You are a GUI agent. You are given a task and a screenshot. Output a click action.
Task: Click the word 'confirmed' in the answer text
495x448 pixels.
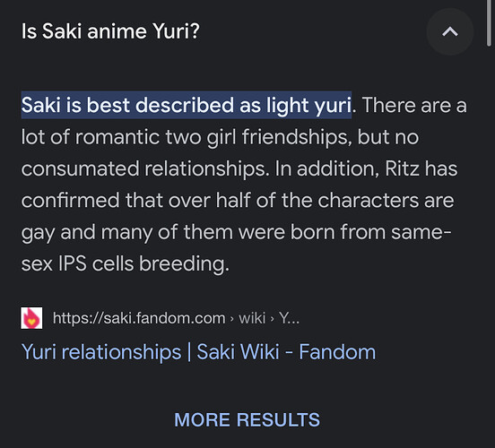tap(71, 200)
